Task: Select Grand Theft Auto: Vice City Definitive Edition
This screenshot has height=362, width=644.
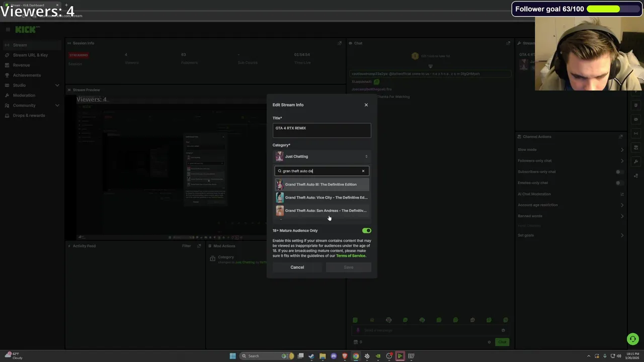Action: [321, 198]
